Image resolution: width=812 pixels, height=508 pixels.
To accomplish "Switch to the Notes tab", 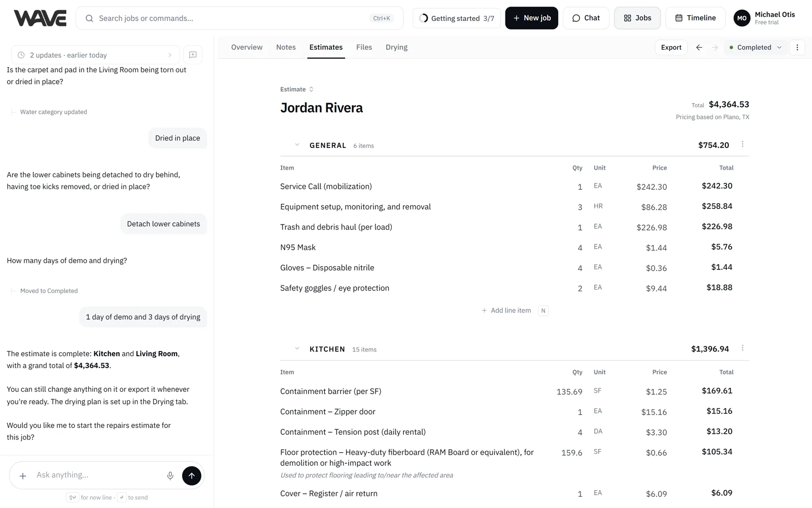I will [x=286, y=47].
